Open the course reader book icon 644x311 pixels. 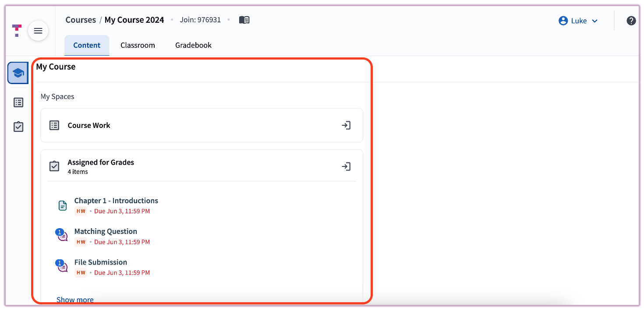point(244,19)
